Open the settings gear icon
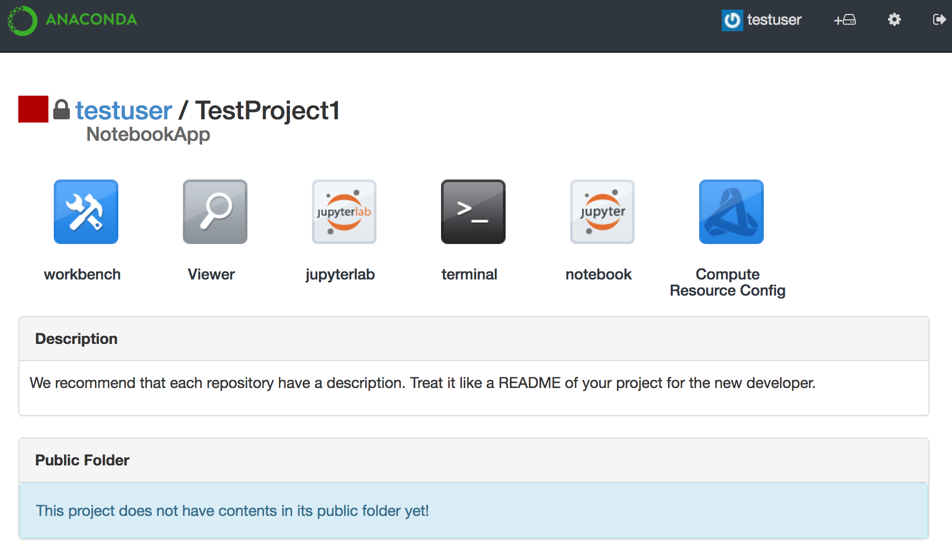952x560 pixels. 894,20
